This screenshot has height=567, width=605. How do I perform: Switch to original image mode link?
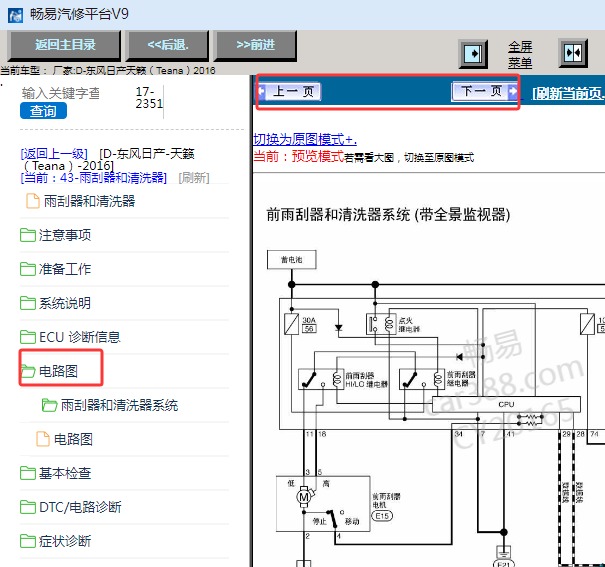(305, 139)
